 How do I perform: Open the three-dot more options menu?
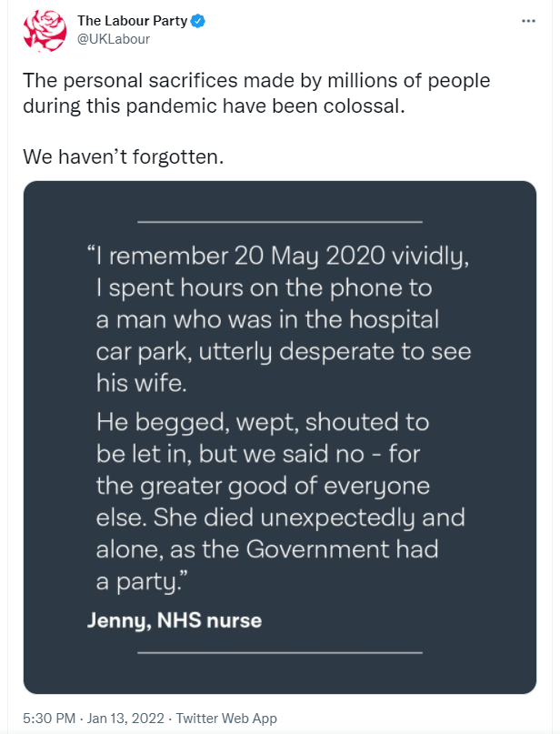point(527,20)
